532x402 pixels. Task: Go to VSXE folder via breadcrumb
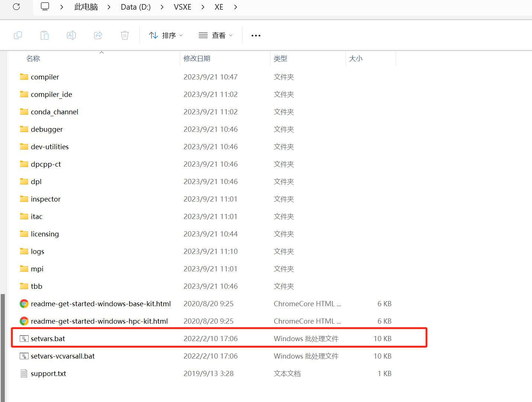[182, 7]
